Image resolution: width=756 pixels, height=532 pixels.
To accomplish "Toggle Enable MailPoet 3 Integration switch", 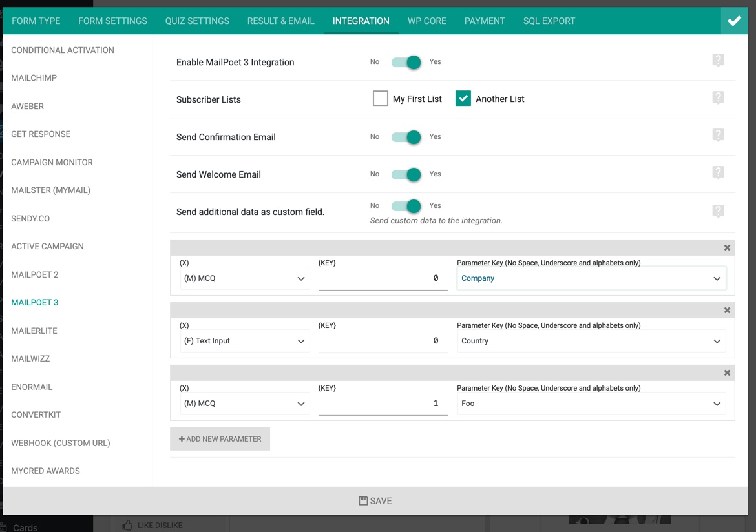I will 406,62.
